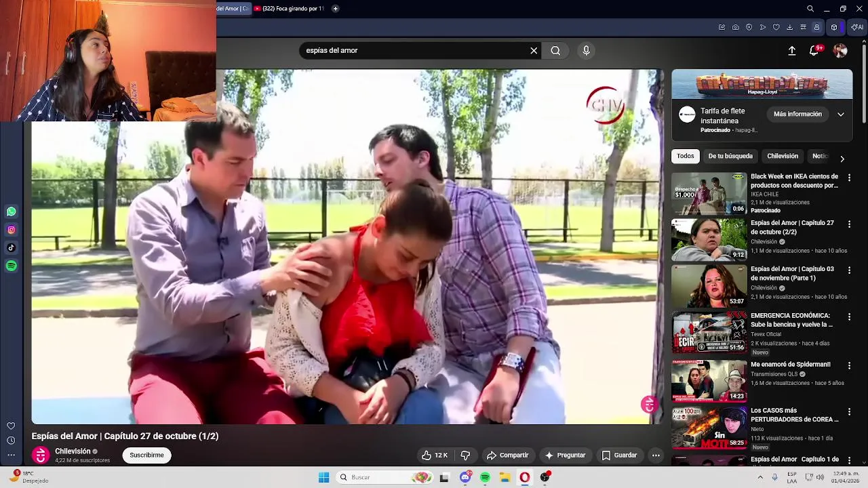Image resolution: width=868 pixels, height=488 pixels.
Task: Select the 'Chilevisión' filter chip
Action: [783, 156]
